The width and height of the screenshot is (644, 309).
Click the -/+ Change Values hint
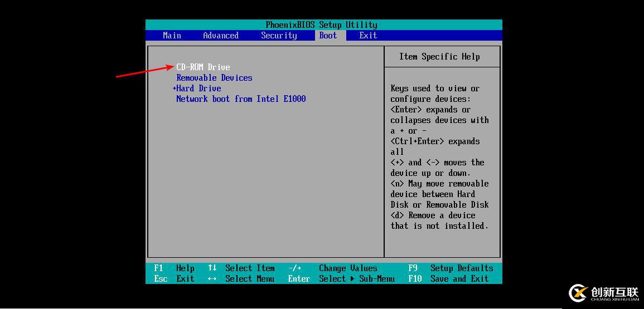coord(332,268)
